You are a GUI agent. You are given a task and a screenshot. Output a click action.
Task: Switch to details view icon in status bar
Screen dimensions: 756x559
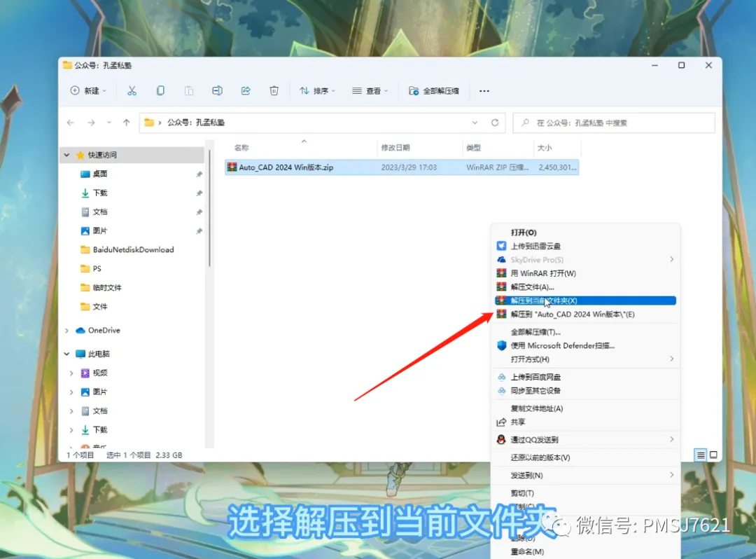(701, 455)
